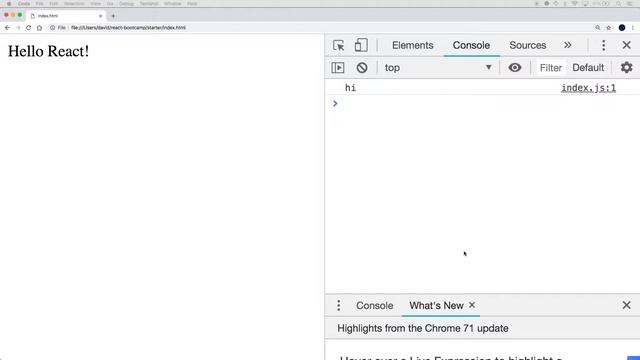Select the hi console message
The width and height of the screenshot is (640, 360).
351,88
